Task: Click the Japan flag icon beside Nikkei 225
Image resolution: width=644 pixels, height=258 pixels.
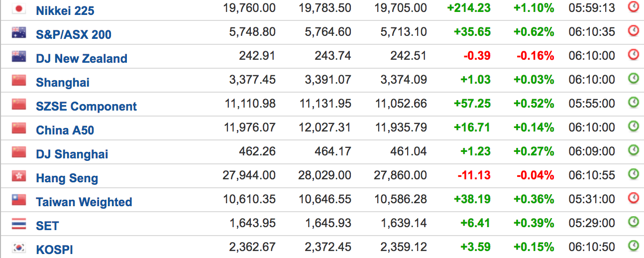Action: [19, 8]
